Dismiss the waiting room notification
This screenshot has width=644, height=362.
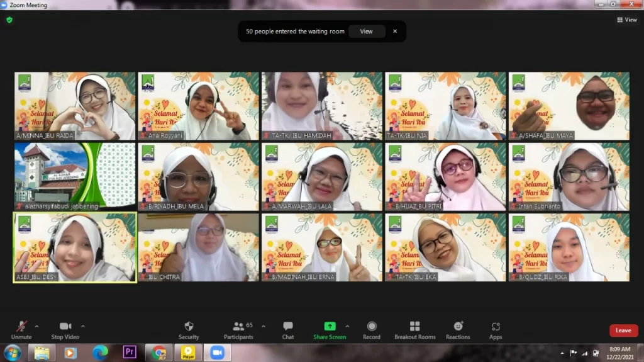[x=395, y=31]
